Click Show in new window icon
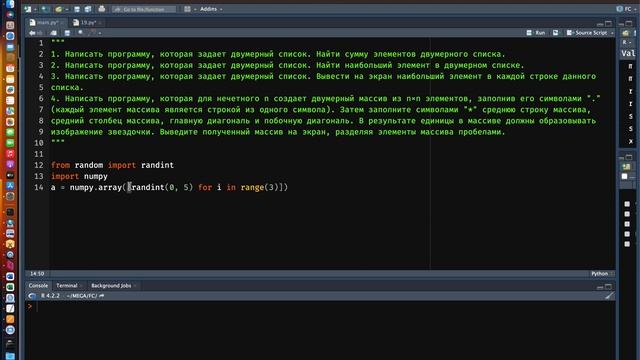 (x=53, y=33)
